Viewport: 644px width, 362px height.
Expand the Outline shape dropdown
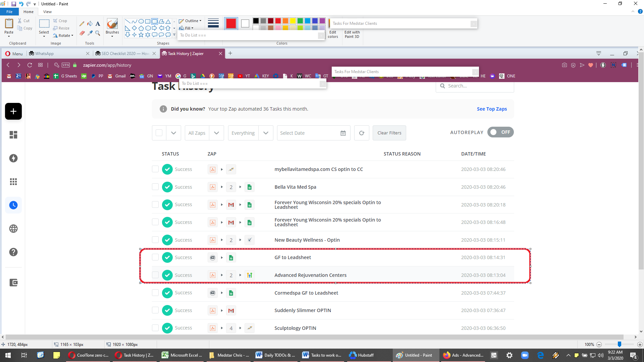(190, 21)
